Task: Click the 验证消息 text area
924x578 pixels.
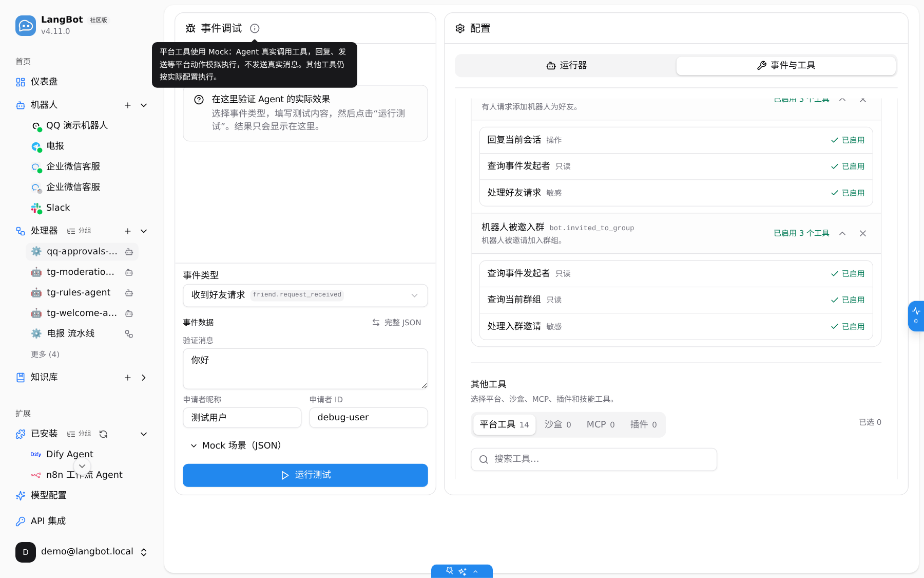Action: (305, 369)
